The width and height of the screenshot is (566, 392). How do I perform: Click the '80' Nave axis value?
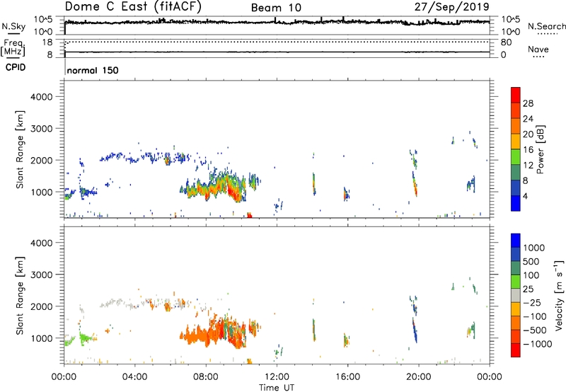pyautogui.click(x=506, y=42)
